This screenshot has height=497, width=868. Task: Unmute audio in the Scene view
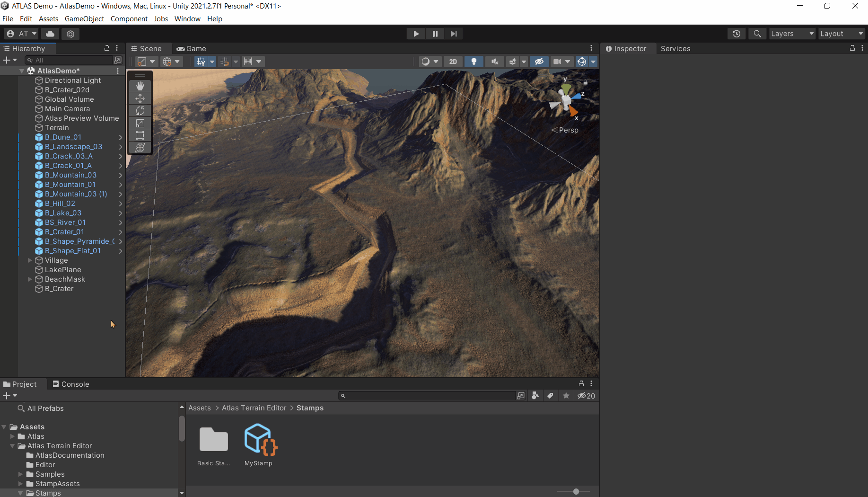(494, 61)
